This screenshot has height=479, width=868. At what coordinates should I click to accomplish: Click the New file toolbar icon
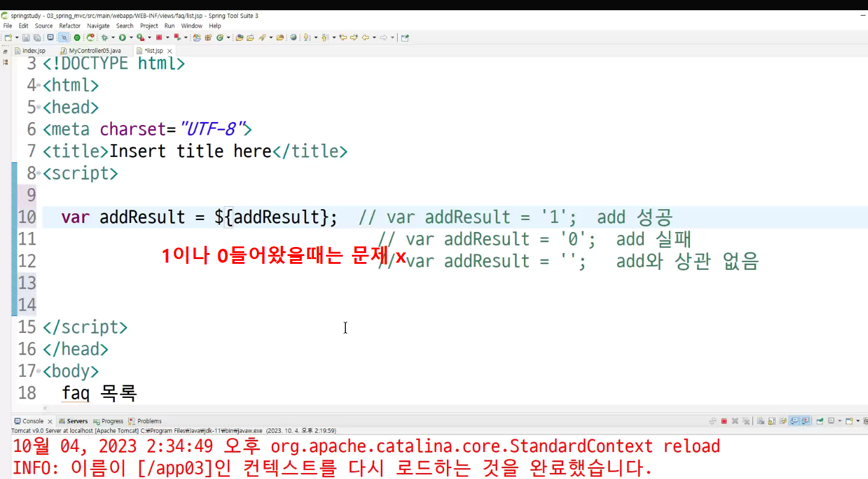pos(8,37)
